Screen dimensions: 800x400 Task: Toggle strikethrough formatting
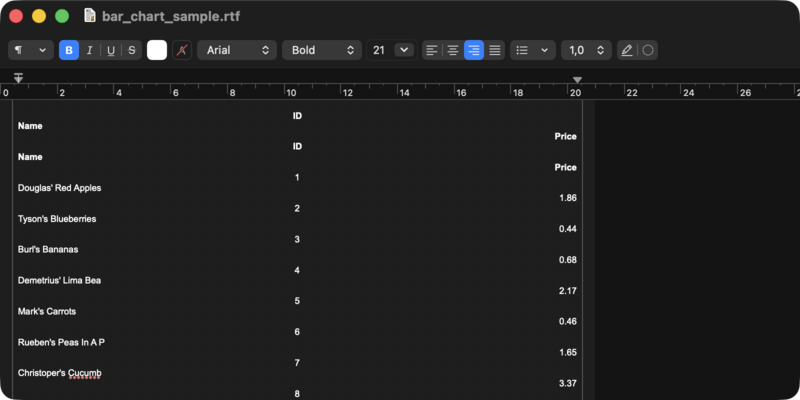(x=132, y=50)
